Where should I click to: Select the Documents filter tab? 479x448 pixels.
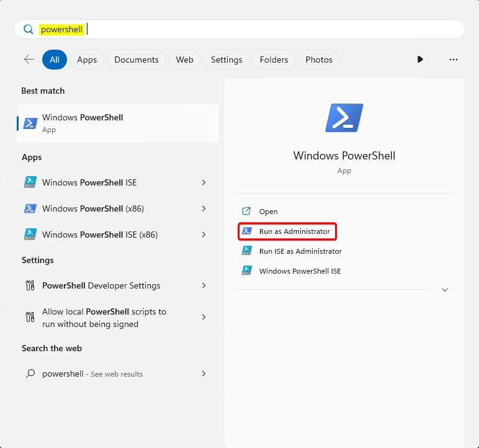coord(137,60)
